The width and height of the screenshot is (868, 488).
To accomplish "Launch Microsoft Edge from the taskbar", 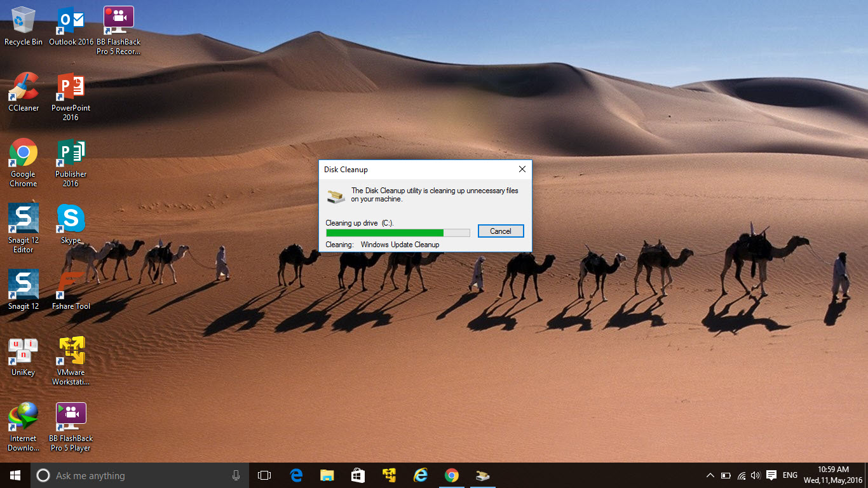I will (296, 475).
